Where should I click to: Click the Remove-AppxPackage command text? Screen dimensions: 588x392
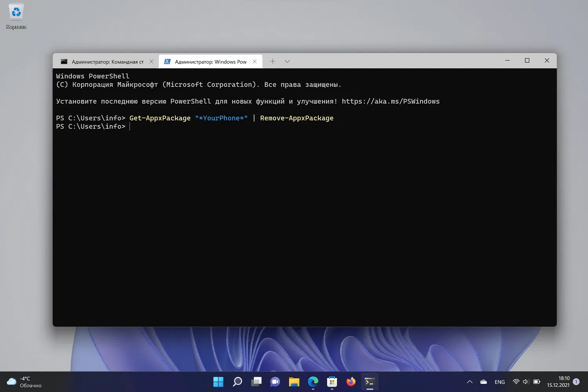coord(297,118)
